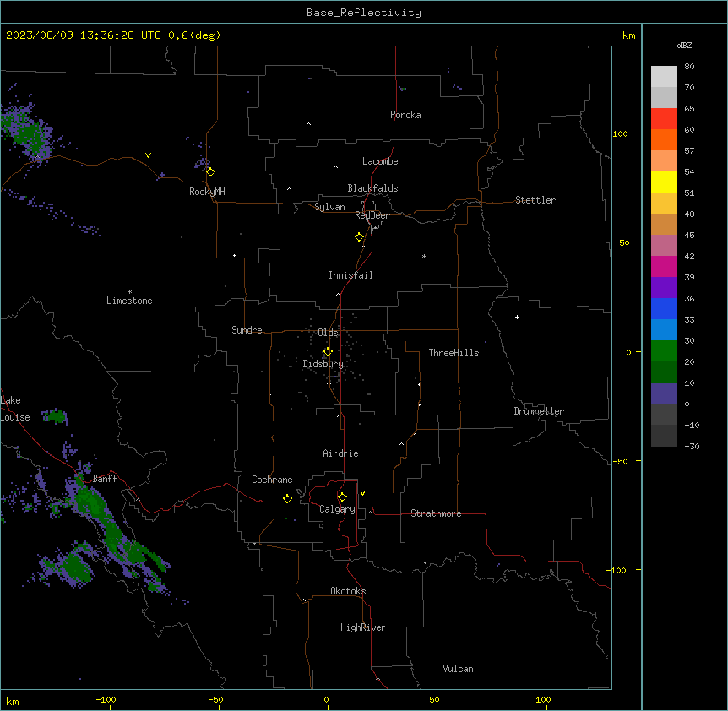Click the Didsbury town label
Viewport: 728px width, 711px height.
click(x=323, y=364)
